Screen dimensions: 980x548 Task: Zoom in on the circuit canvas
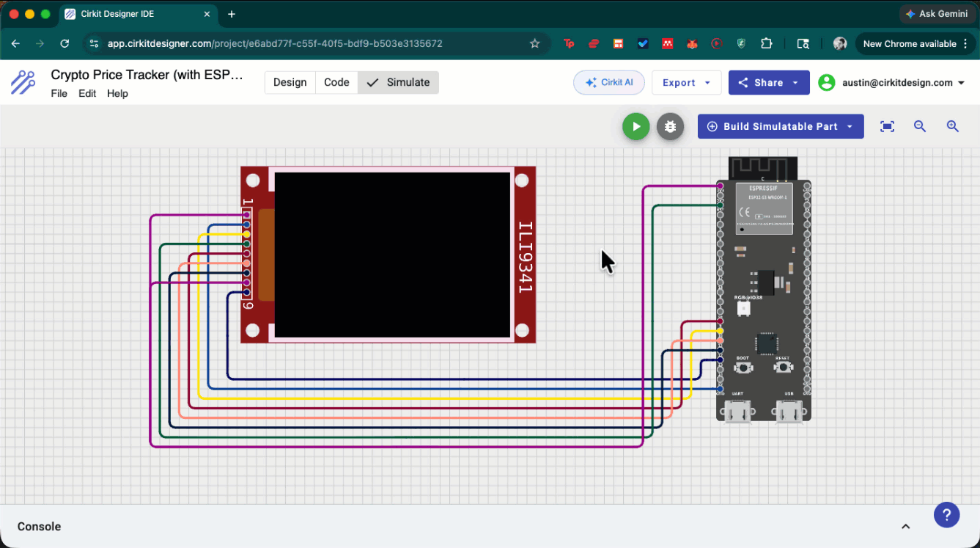[953, 126]
